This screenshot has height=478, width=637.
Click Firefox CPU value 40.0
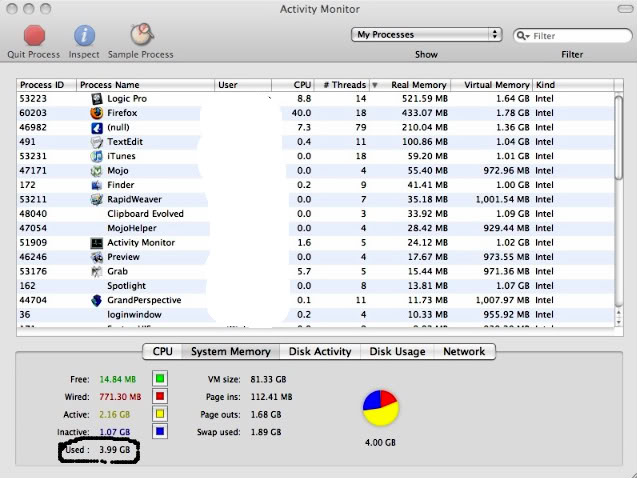click(x=301, y=113)
